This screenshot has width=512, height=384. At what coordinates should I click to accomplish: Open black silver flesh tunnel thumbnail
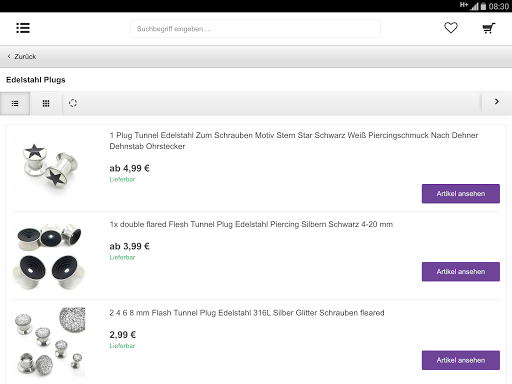click(x=49, y=255)
